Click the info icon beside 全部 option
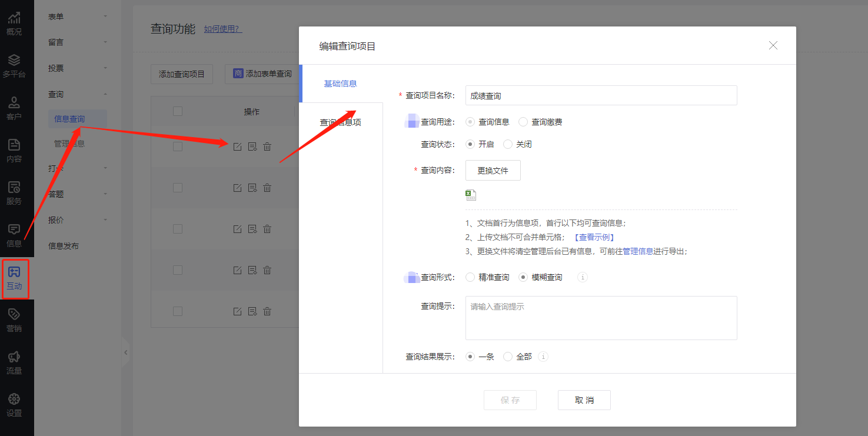The image size is (868, 436). pos(544,357)
